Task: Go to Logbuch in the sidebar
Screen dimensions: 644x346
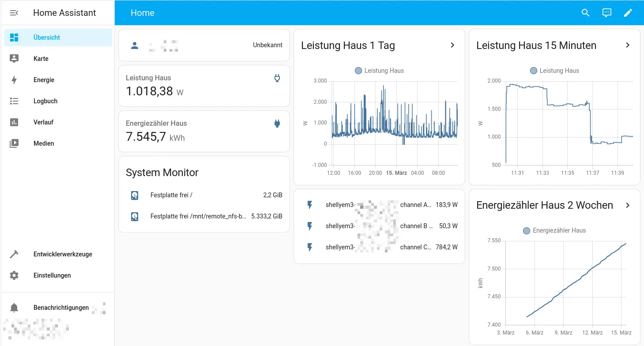Action: (45, 101)
